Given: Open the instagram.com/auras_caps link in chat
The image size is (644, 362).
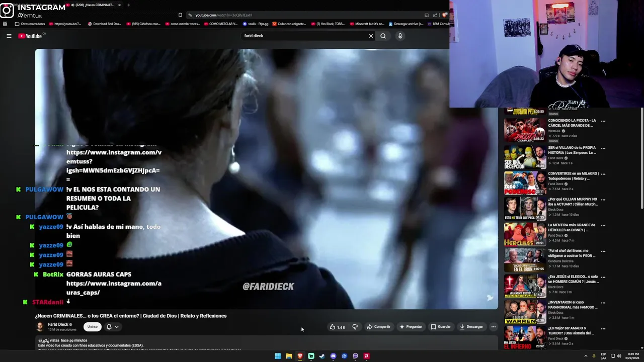Looking at the screenshot, I should coord(114,288).
